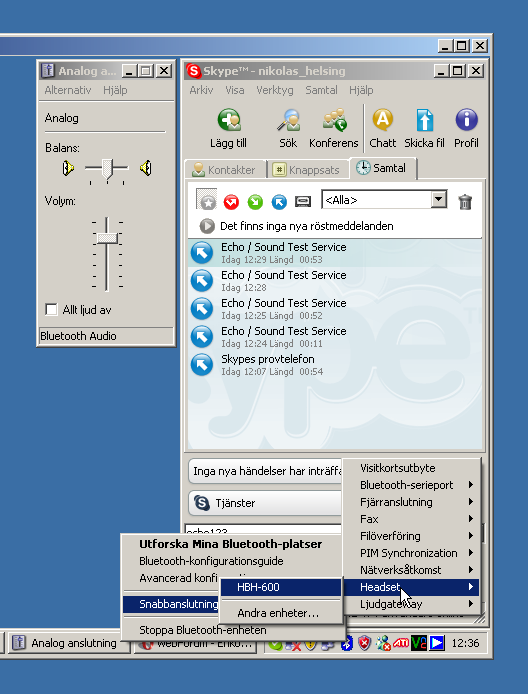Select the Skypes provtelefon call entry
The width and height of the screenshot is (528, 694).
coord(335,365)
